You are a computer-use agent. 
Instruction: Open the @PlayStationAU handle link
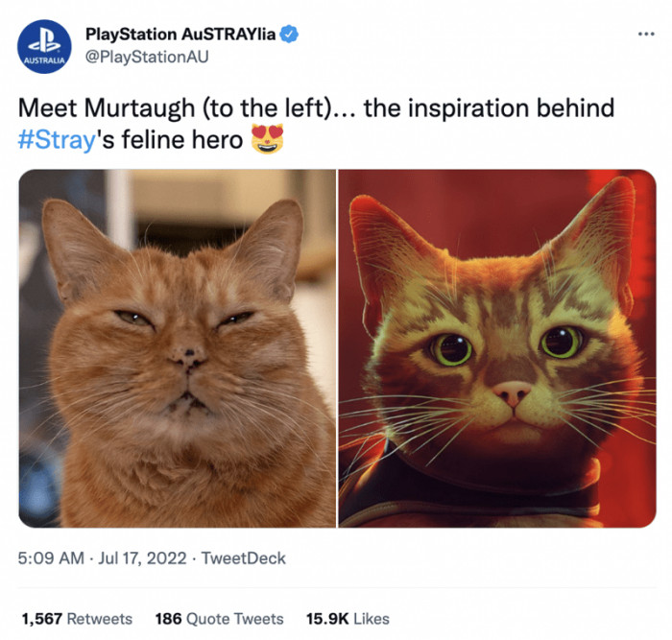tap(147, 57)
